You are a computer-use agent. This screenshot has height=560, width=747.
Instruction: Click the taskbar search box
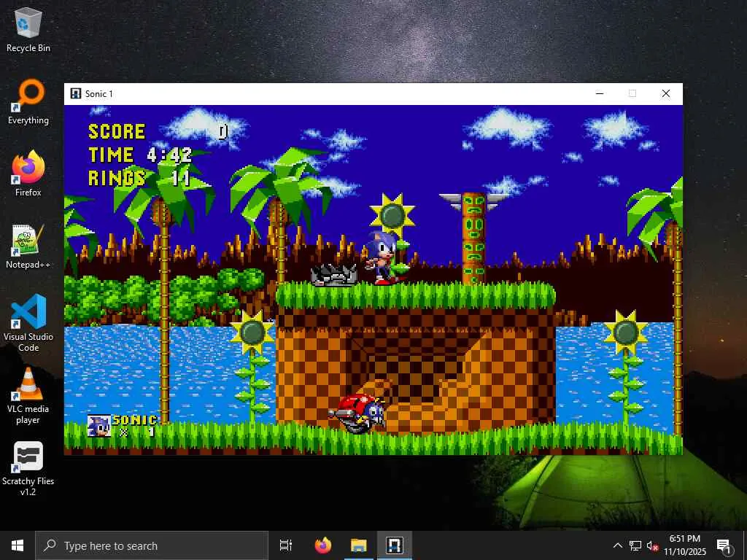pos(152,545)
